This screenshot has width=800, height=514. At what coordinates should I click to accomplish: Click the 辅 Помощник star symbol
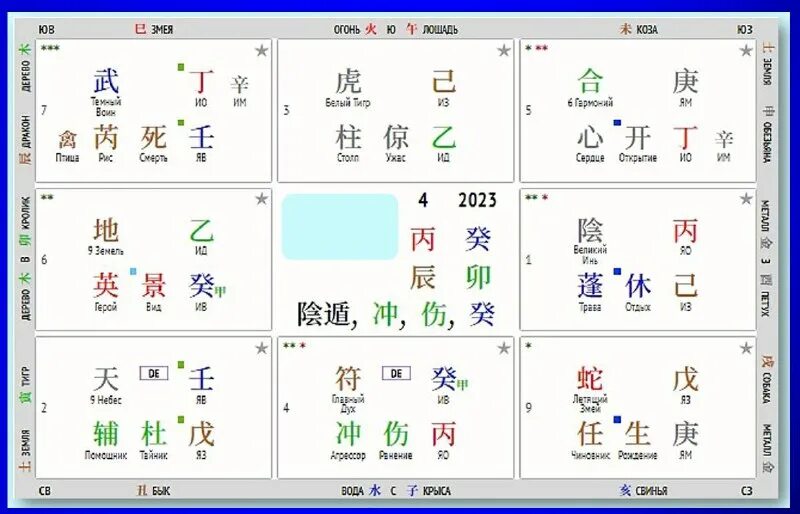(x=106, y=434)
